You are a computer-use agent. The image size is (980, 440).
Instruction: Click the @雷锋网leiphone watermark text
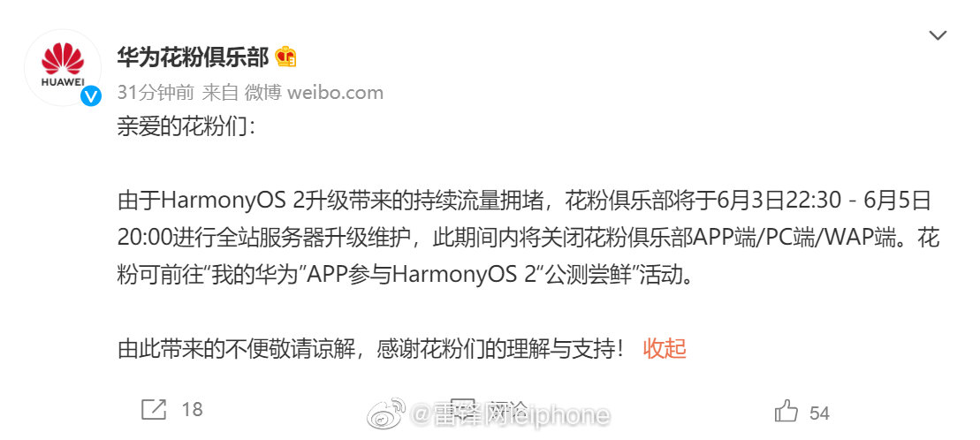(x=512, y=415)
